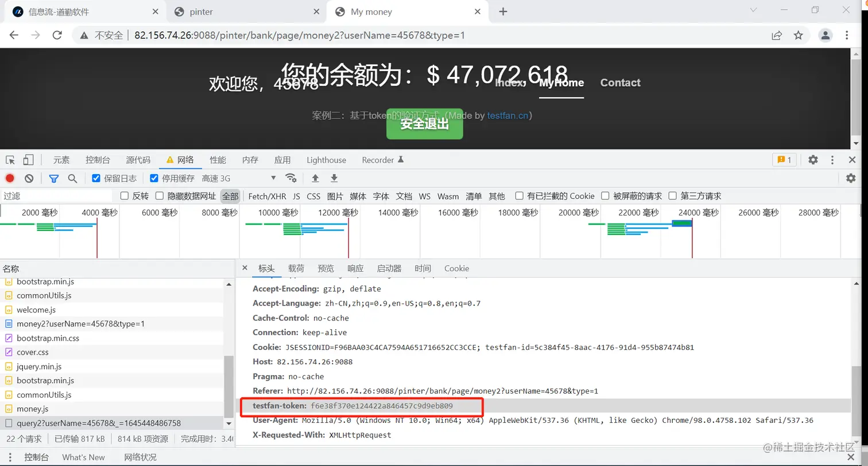Click the filter text input field
Image resolution: width=868 pixels, height=466 pixels.
(x=57, y=196)
